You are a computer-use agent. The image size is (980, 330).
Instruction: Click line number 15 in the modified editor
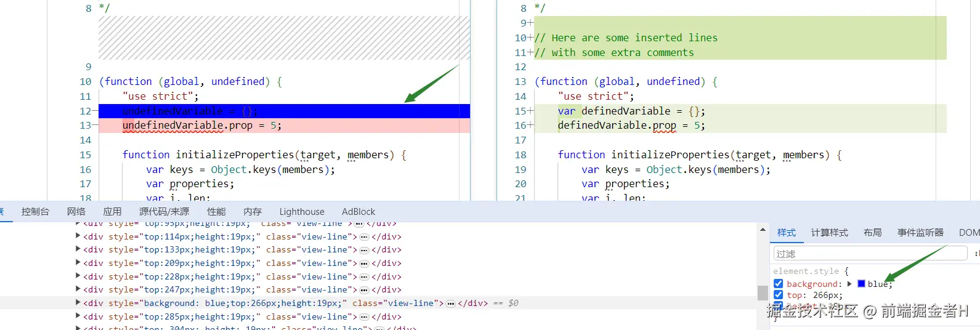[520, 111]
